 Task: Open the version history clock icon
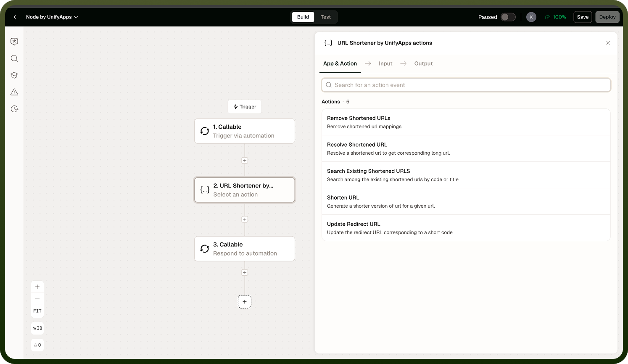click(x=14, y=109)
